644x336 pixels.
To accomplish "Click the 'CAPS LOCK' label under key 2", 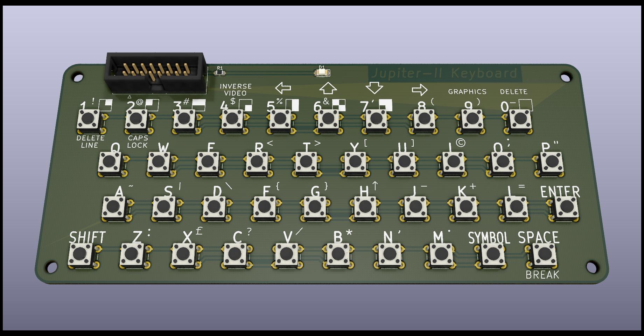I will point(138,142).
